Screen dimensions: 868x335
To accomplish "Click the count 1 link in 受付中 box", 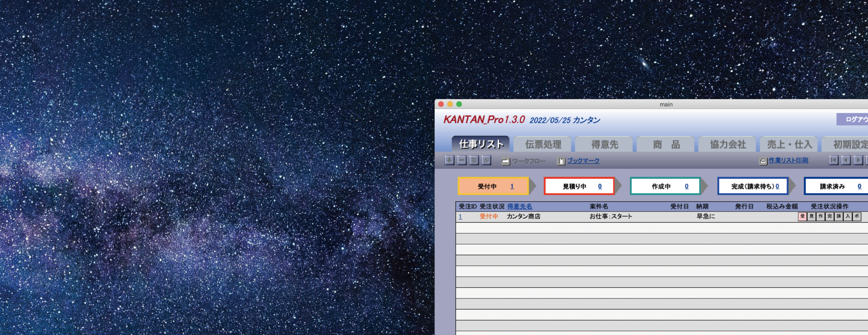I will coord(512,186).
